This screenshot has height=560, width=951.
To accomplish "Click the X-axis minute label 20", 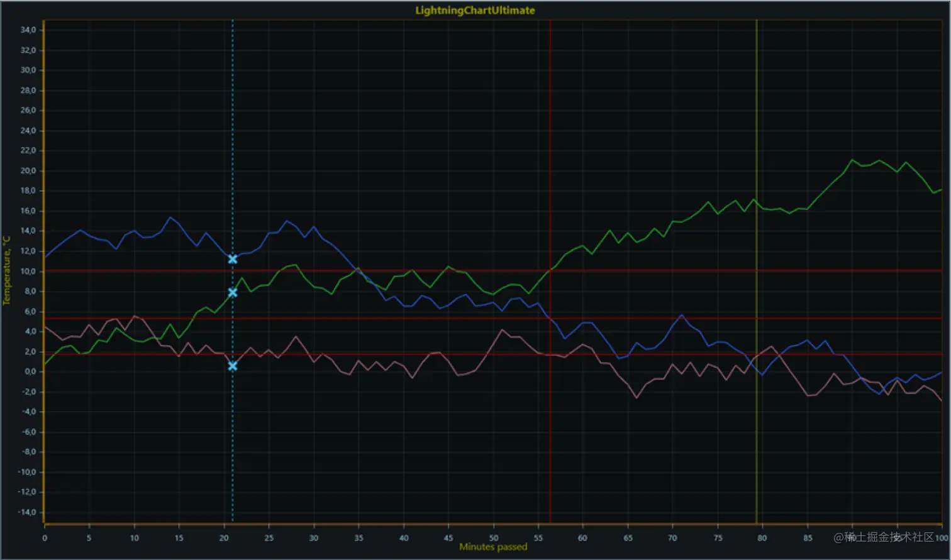I will point(224,538).
